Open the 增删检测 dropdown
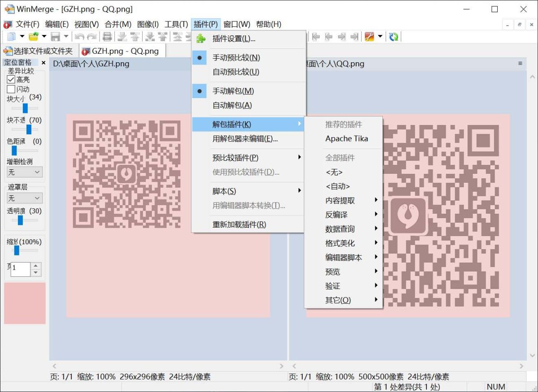Viewport: 538px width, 392px height. (25, 172)
